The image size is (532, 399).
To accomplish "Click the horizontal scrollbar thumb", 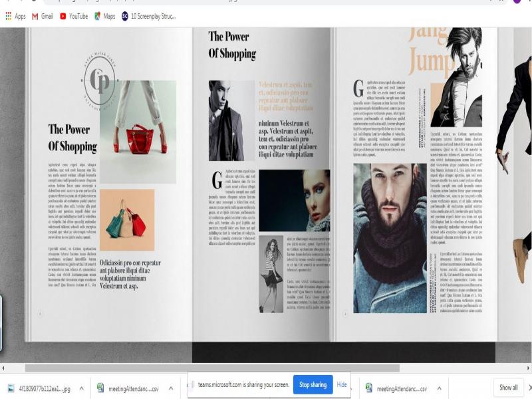I will (213, 368).
